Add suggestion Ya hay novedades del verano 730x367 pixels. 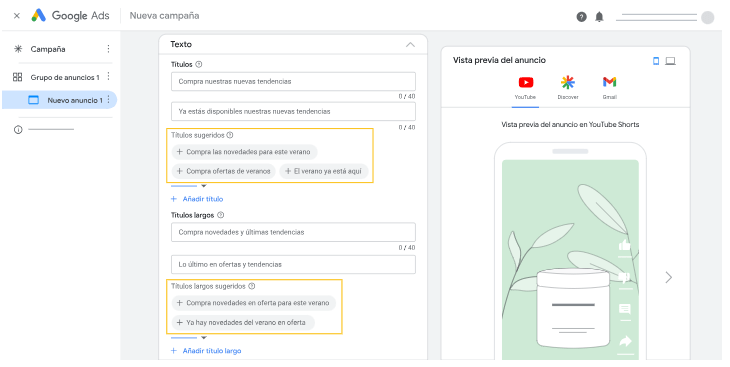point(243,322)
